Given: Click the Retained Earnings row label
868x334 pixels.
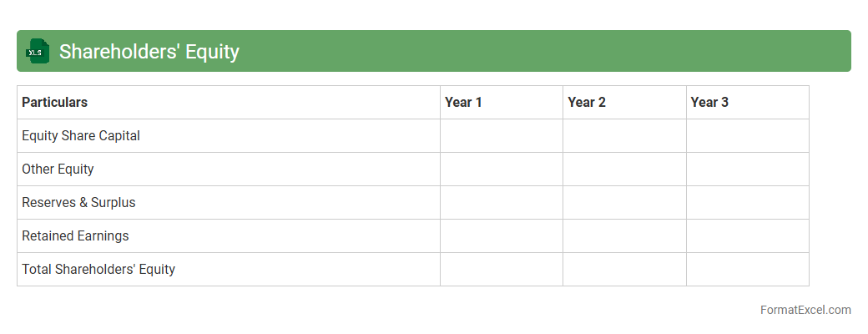Looking at the screenshot, I should [x=75, y=235].
